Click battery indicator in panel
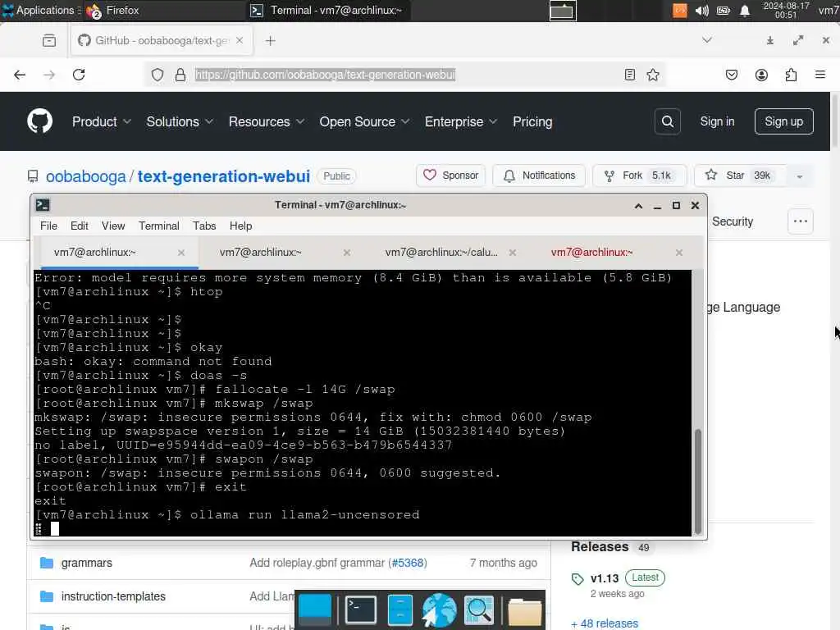 (724, 11)
